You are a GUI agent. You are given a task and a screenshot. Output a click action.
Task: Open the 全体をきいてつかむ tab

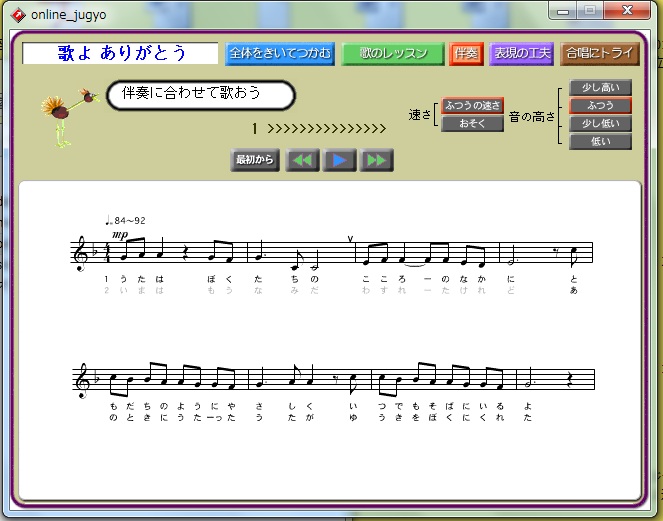coord(280,54)
